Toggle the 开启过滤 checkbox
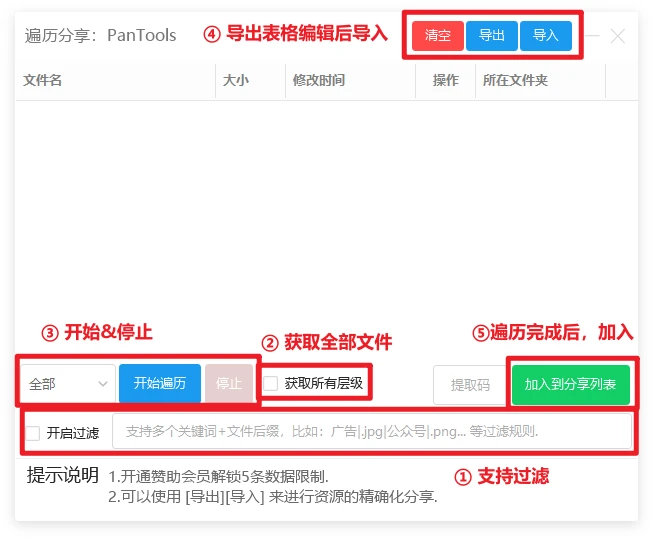Screen dimensions: 653x539 33,433
